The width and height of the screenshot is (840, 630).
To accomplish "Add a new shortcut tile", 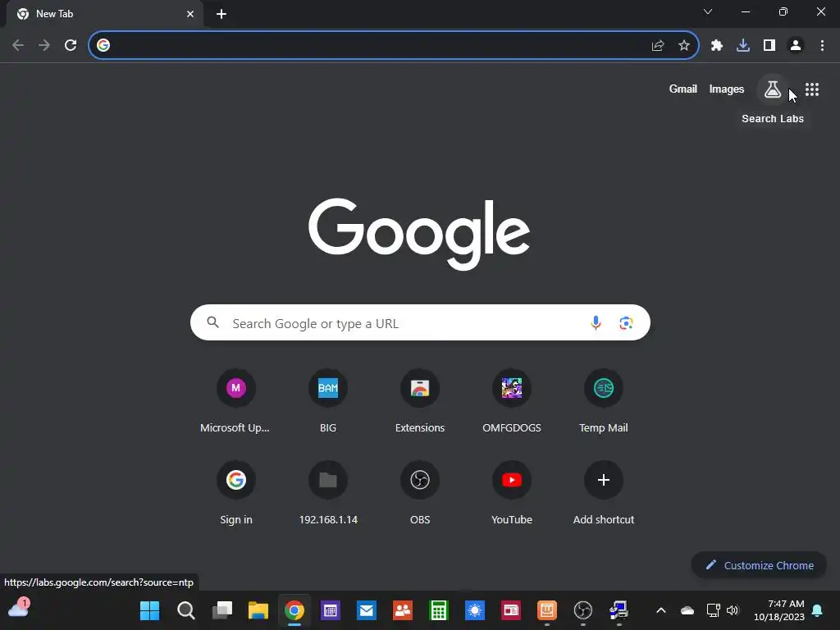I will click(603, 493).
